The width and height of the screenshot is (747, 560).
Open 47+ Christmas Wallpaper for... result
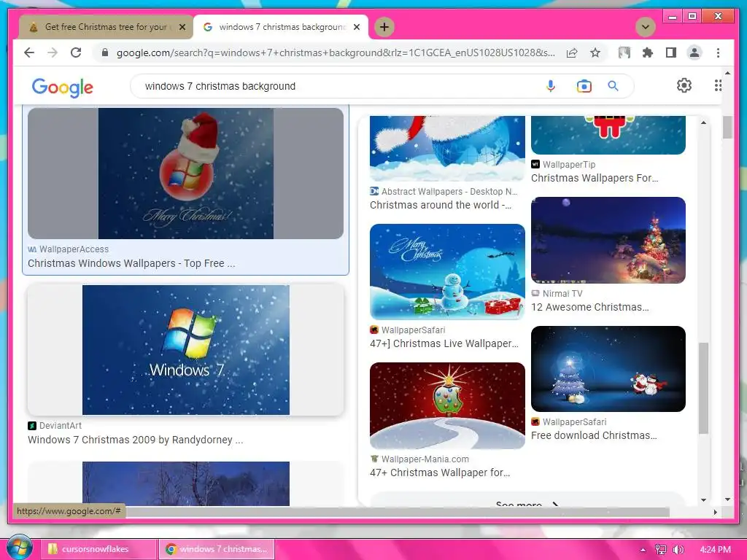pos(440,472)
